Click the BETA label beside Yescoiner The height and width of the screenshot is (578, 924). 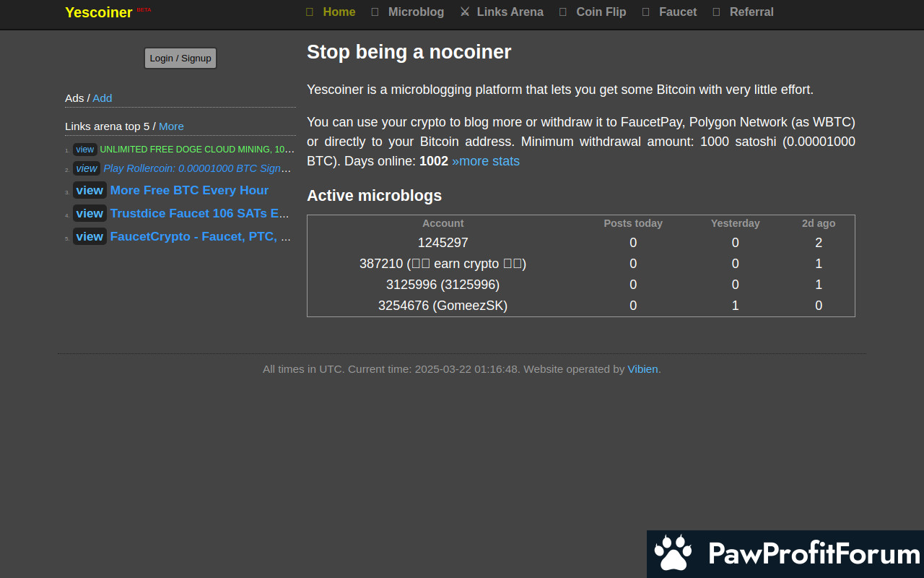tap(144, 9)
